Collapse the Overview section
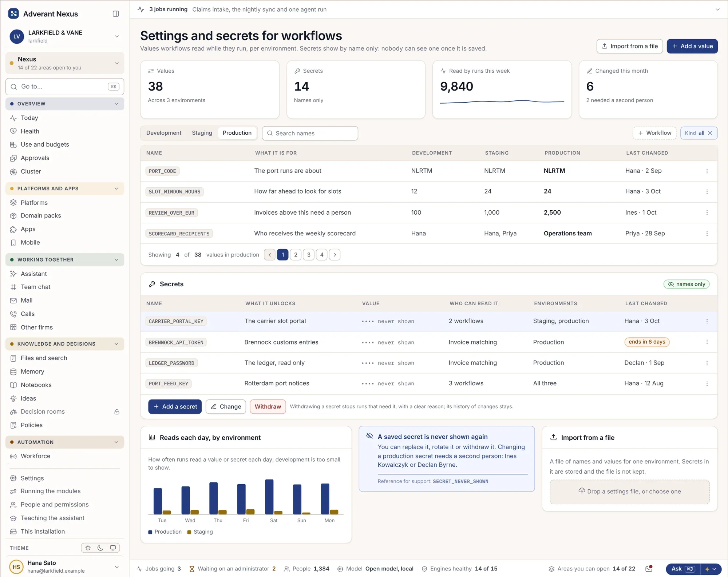The width and height of the screenshot is (728, 577). 65,104
